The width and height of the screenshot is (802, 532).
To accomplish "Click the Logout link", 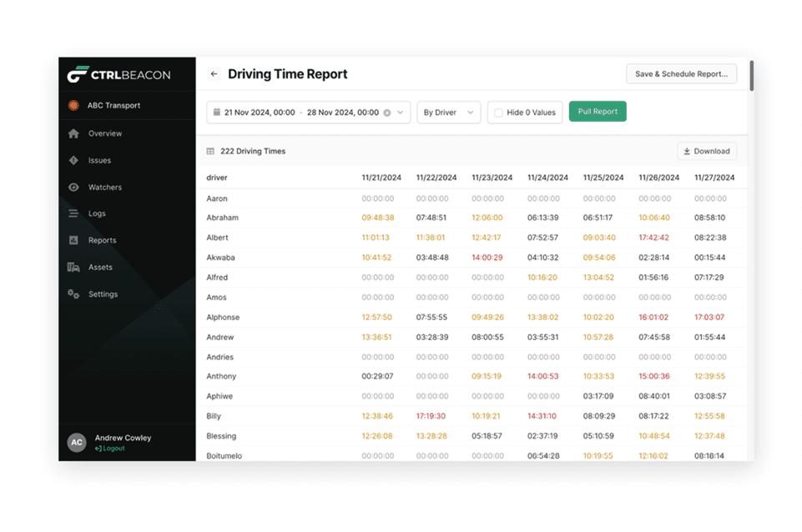I will 109,449.
